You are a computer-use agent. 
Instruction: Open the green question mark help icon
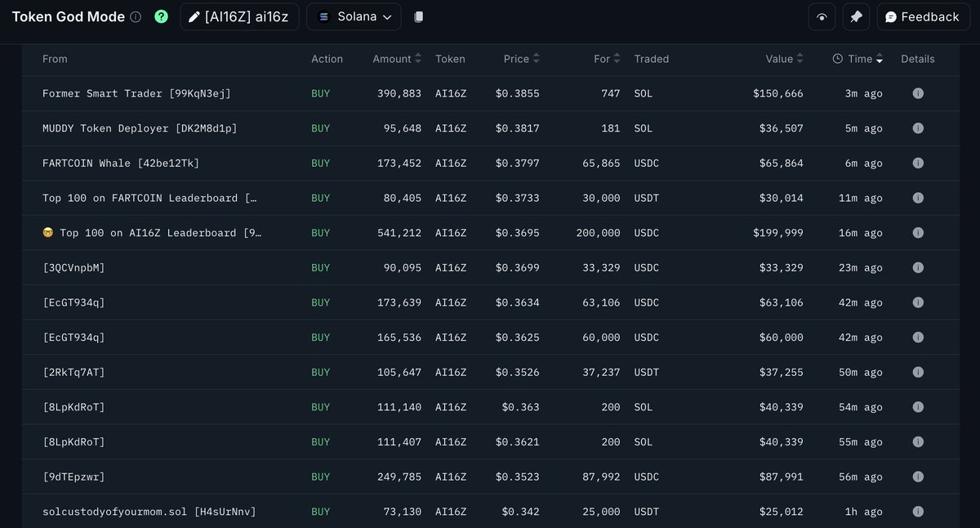161,16
